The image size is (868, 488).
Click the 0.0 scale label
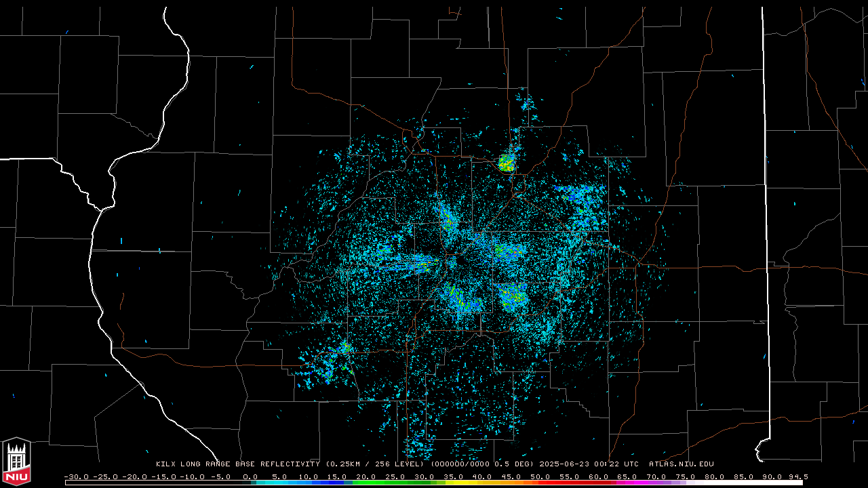(x=250, y=476)
